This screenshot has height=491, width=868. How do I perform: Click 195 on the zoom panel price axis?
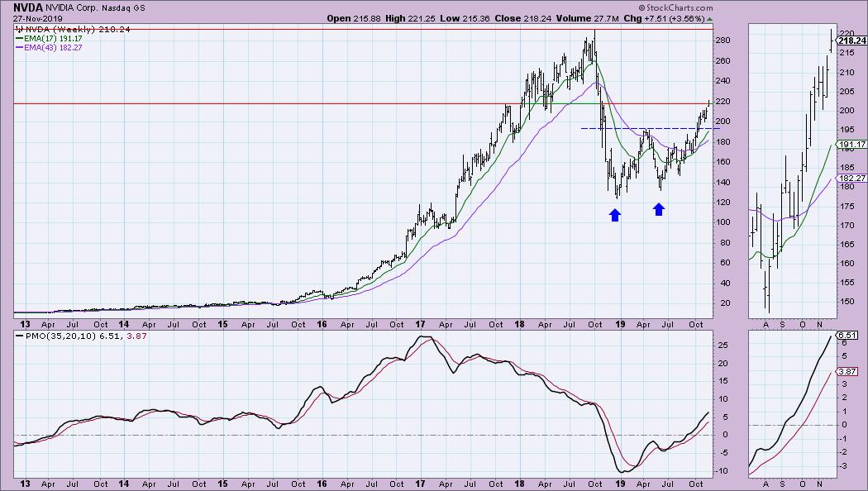click(x=847, y=130)
